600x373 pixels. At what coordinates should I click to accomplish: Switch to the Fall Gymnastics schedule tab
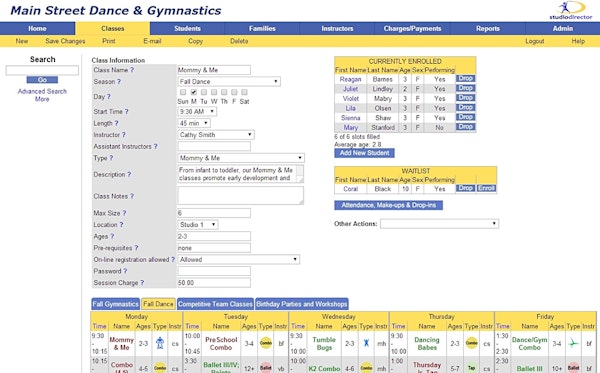point(115,304)
